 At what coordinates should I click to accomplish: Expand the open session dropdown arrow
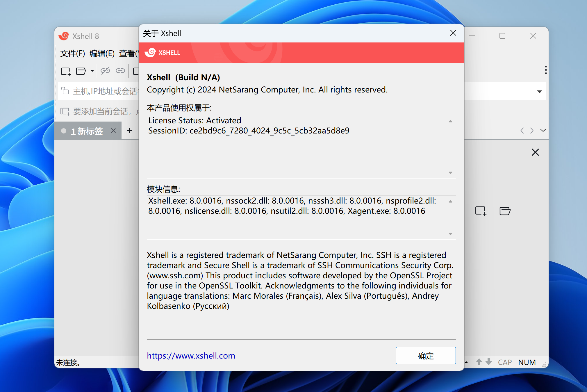click(x=92, y=71)
